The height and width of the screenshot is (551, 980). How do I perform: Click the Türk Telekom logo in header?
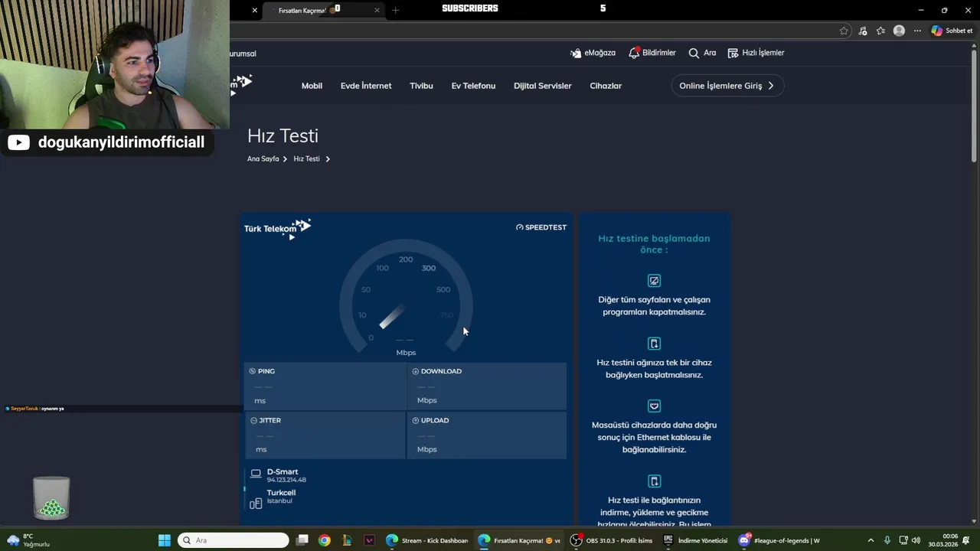coord(241,83)
